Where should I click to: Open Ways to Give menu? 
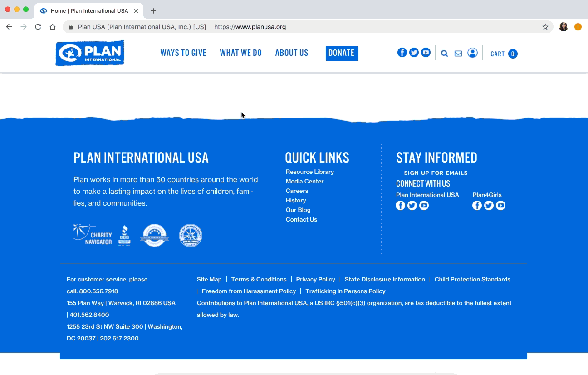[183, 53]
